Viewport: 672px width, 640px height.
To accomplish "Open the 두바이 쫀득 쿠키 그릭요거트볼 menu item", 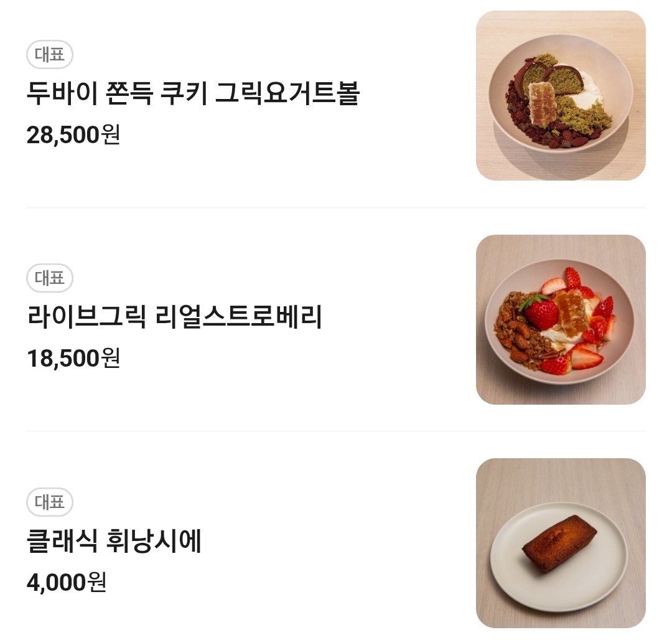I will [x=193, y=94].
